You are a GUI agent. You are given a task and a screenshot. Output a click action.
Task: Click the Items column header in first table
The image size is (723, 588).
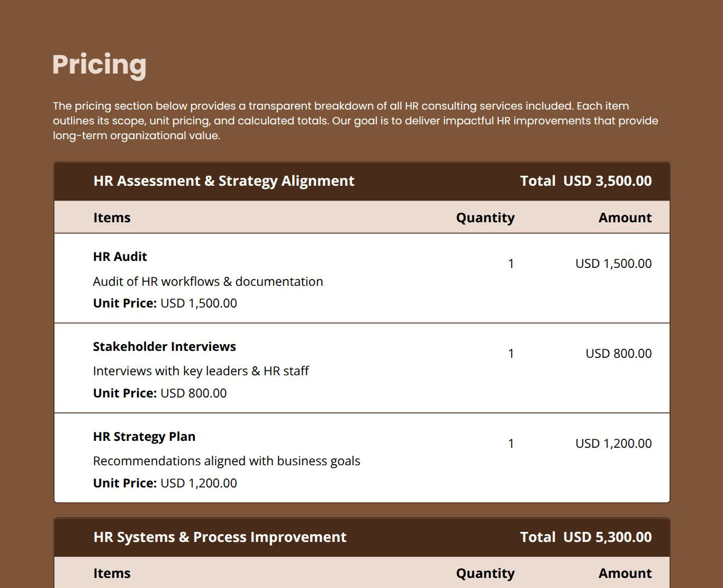point(111,217)
